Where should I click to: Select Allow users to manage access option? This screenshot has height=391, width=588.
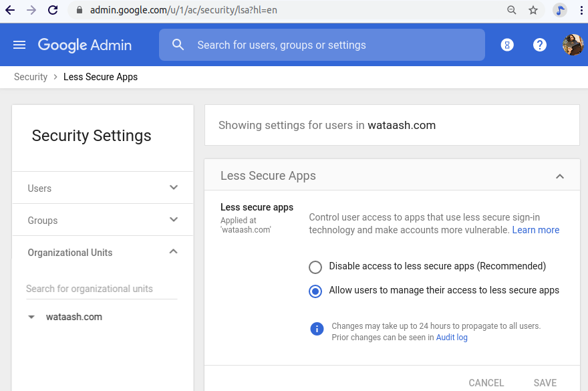[315, 291]
